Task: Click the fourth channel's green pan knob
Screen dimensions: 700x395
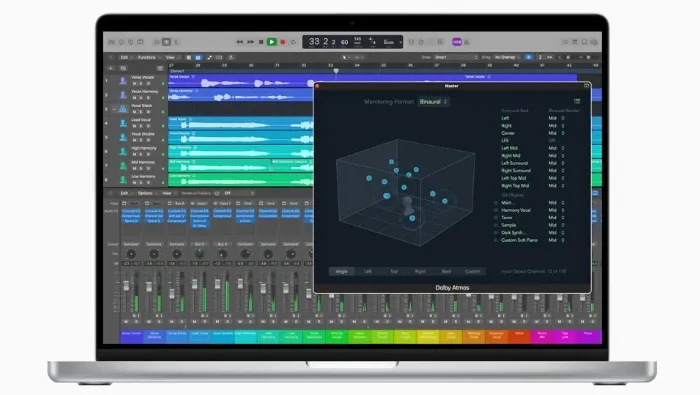Action: pos(200,254)
